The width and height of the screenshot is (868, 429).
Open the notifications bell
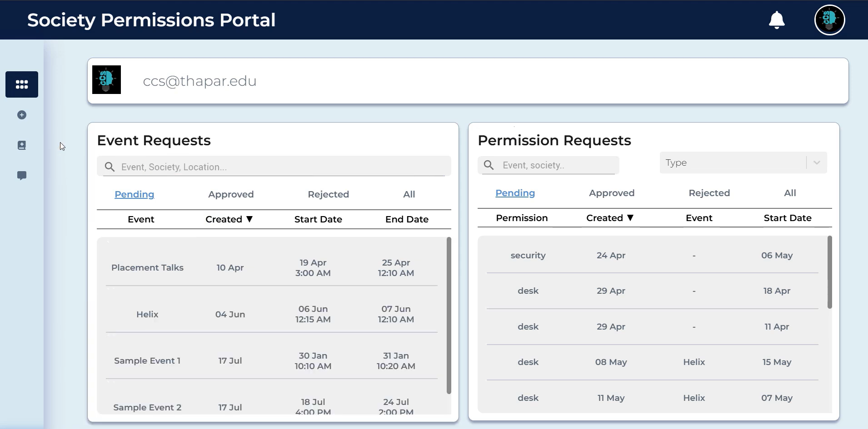777,20
